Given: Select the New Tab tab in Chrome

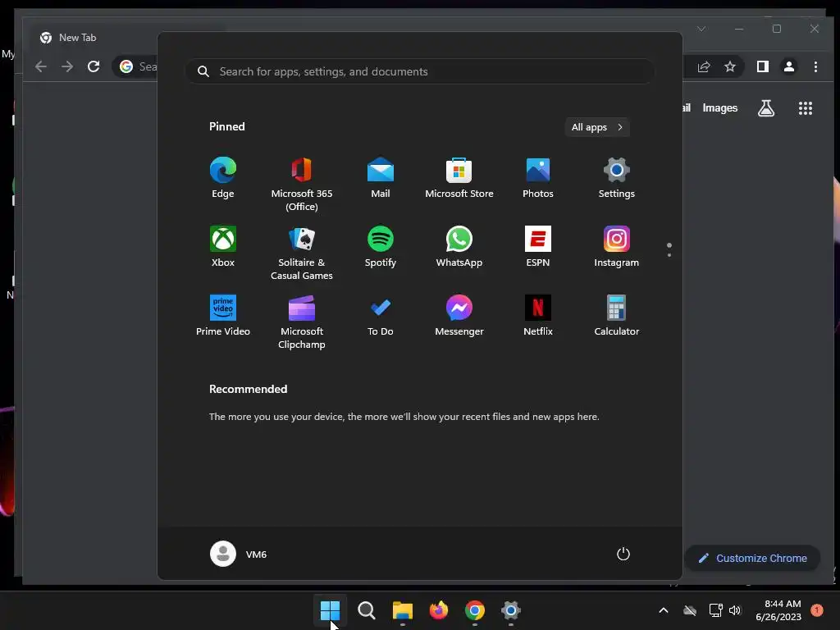Looking at the screenshot, I should point(78,38).
